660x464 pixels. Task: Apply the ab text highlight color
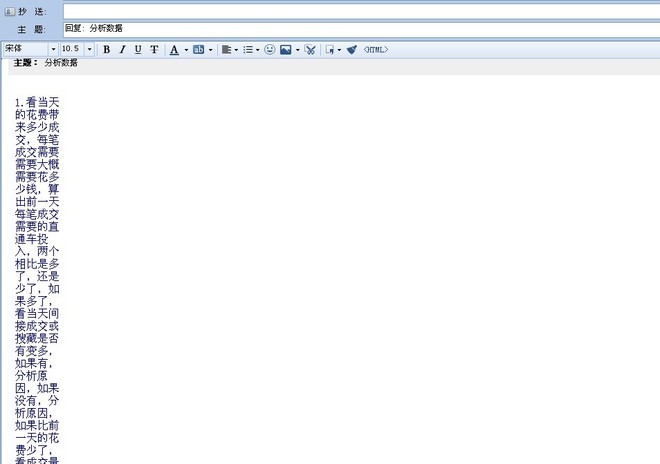pos(198,50)
